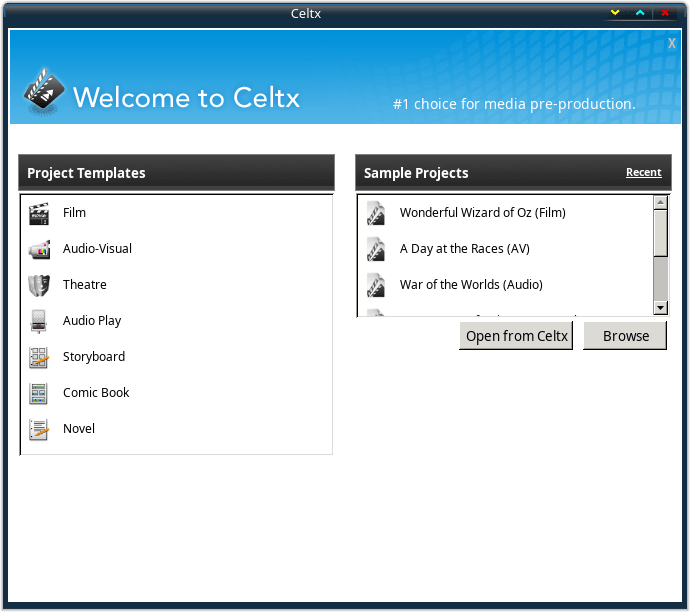The width and height of the screenshot is (690, 612).
Task: Maximize window with cyan arrow button
Action: tap(640, 13)
